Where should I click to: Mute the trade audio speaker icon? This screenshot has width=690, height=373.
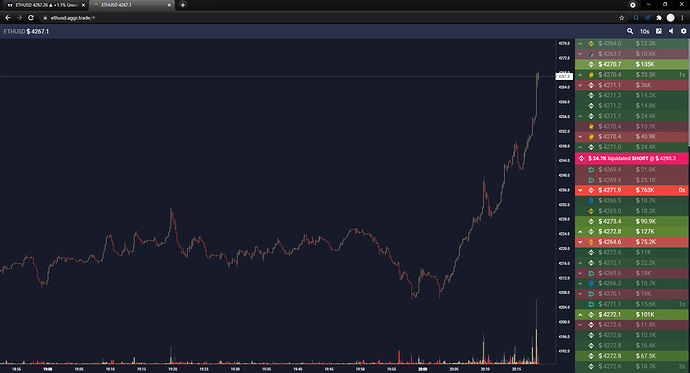tap(671, 31)
